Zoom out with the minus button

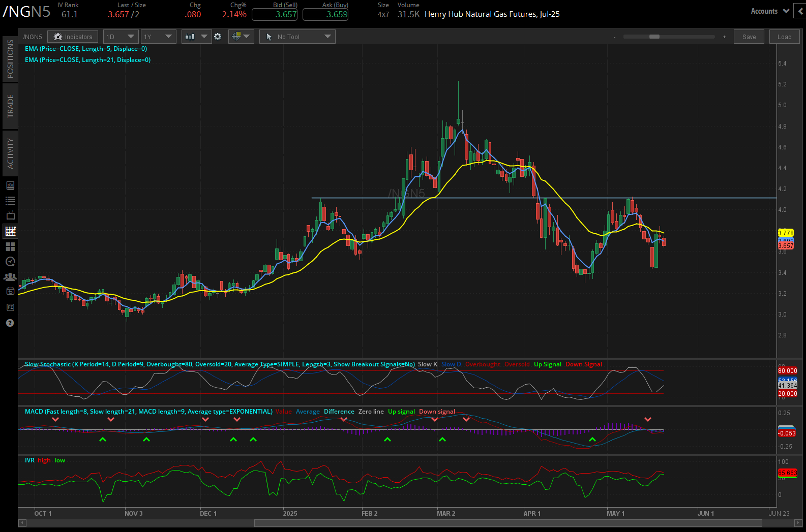614,37
